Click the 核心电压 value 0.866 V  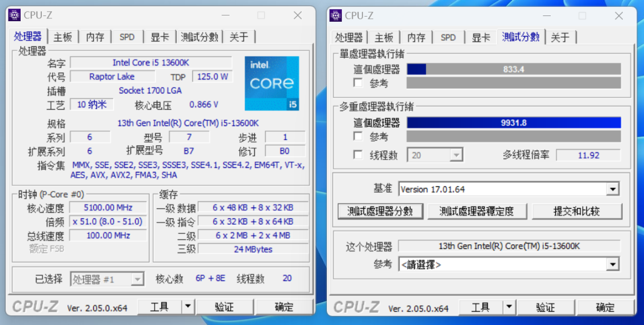[204, 104]
